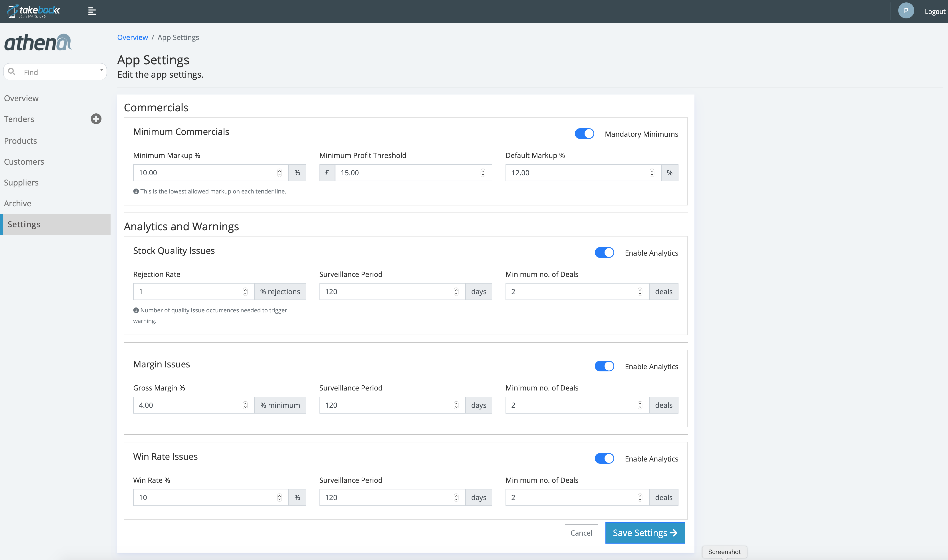Click Default Markup % stepper arrows
This screenshot has height=560, width=948.
coord(652,172)
